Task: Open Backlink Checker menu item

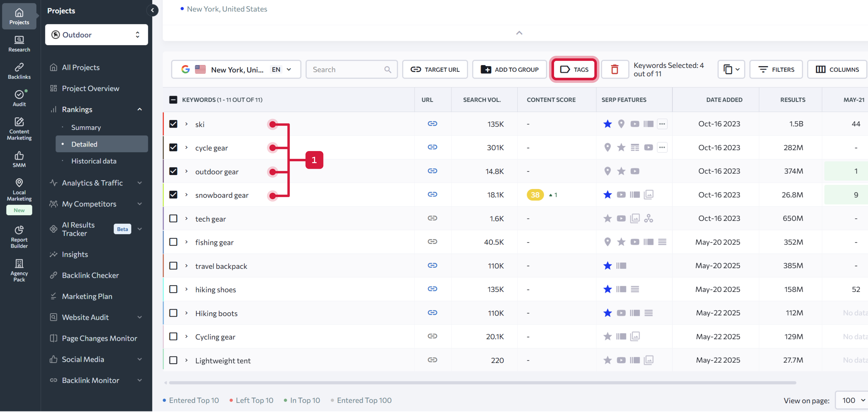Action: click(90, 276)
